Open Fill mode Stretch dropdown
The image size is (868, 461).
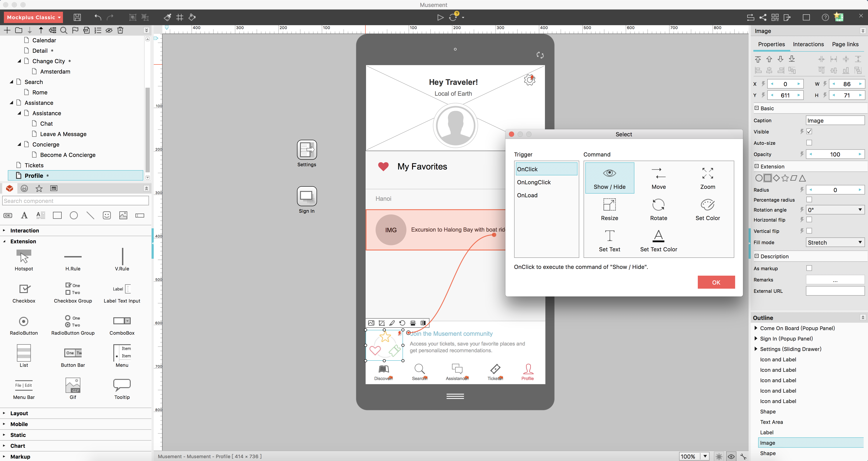(833, 242)
